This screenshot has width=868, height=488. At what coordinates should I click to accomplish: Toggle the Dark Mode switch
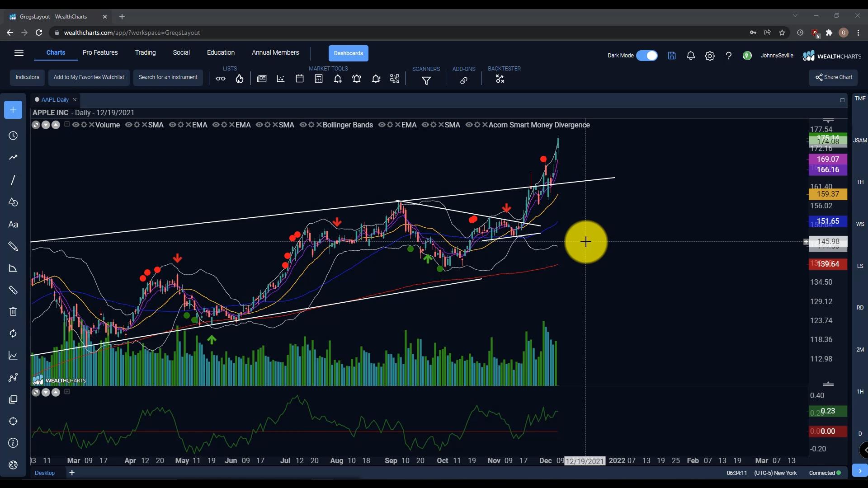[647, 56]
